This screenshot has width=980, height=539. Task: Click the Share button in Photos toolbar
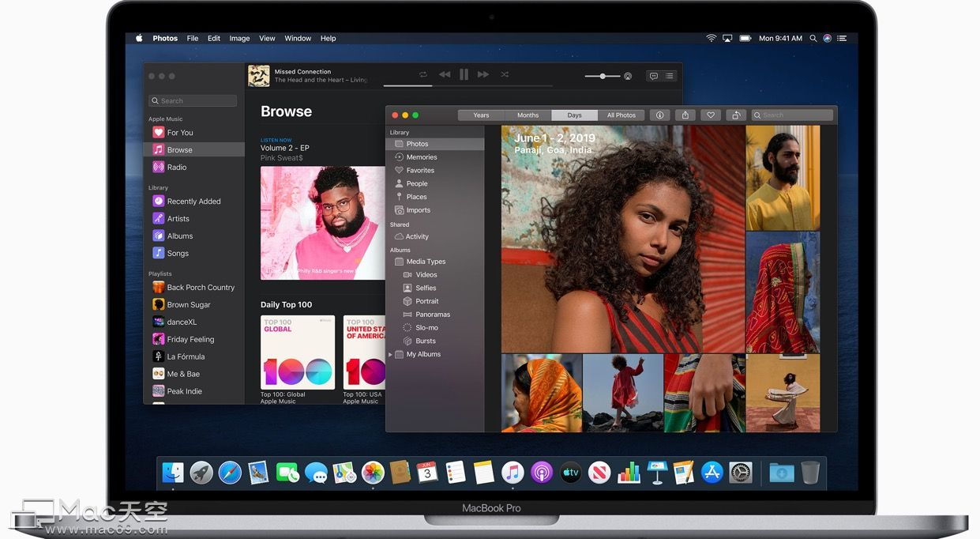685,115
